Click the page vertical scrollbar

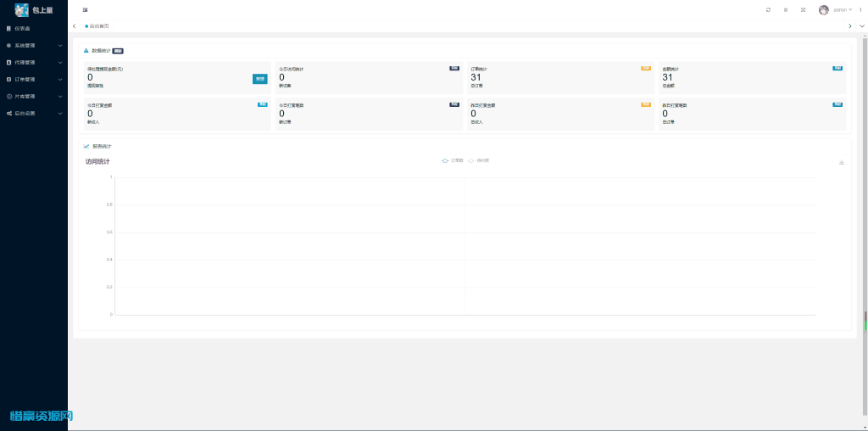(x=865, y=321)
